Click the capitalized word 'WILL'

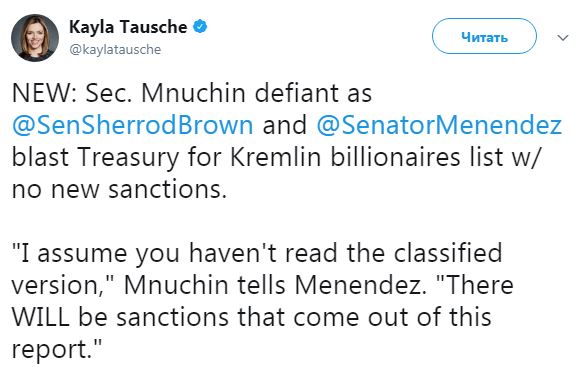pyautogui.click(x=41, y=317)
